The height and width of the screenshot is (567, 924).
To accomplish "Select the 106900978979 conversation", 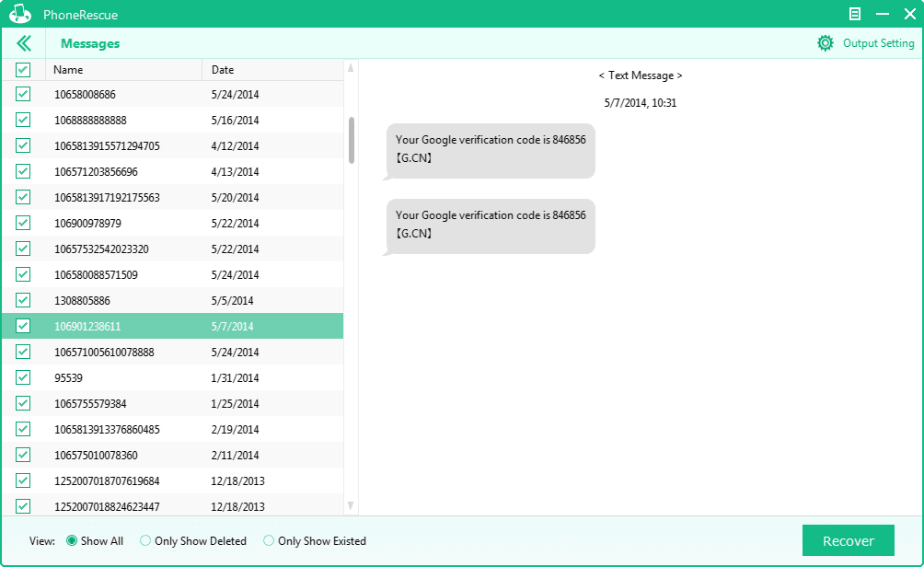I will tap(173, 223).
